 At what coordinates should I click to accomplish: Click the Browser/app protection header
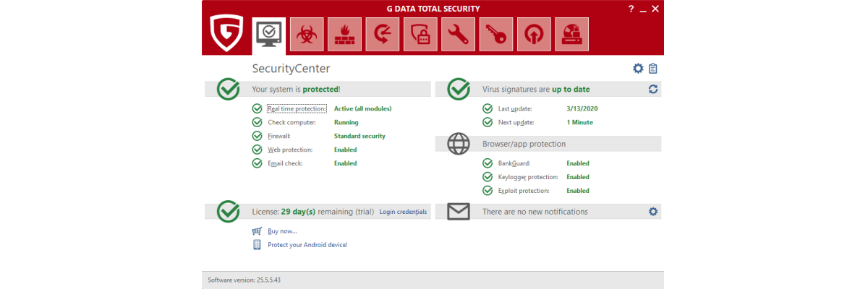(x=524, y=144)
